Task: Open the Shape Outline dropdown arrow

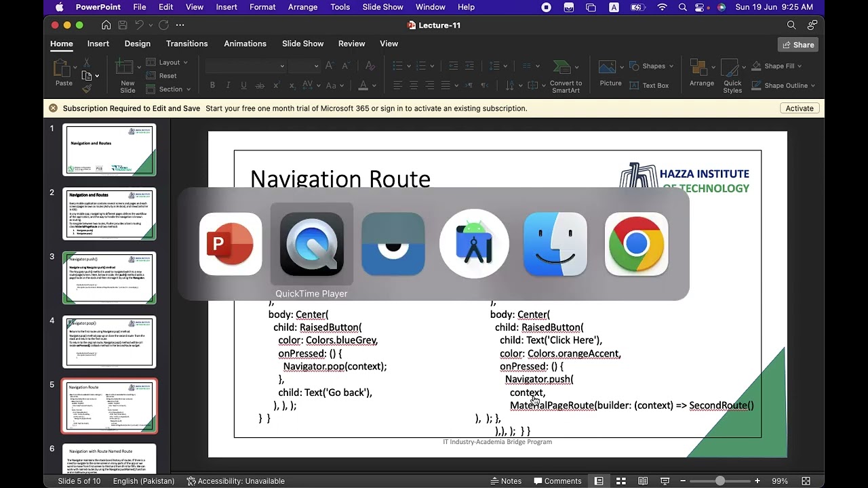Action: tap(812, 85)
